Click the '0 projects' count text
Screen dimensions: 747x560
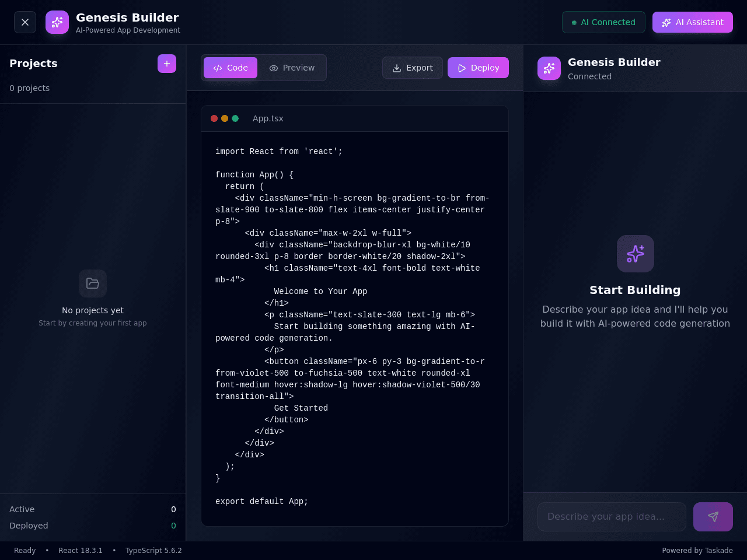29,88
